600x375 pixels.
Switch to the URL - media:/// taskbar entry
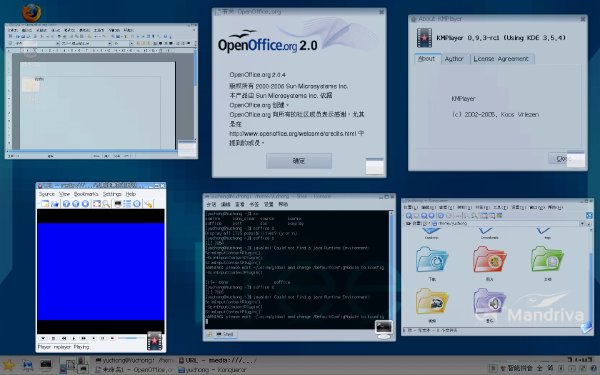coord(217,360)
